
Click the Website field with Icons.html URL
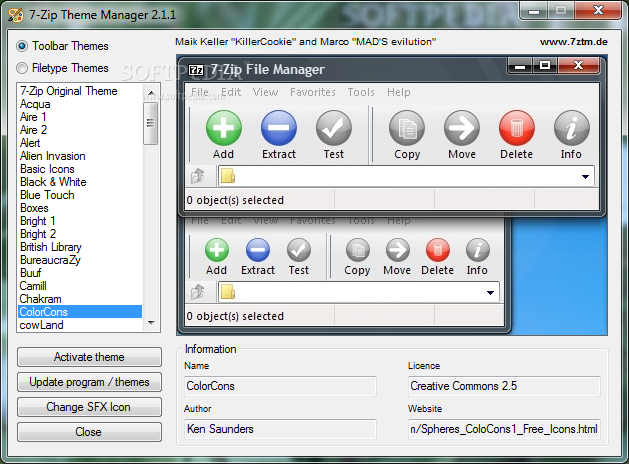504,429
